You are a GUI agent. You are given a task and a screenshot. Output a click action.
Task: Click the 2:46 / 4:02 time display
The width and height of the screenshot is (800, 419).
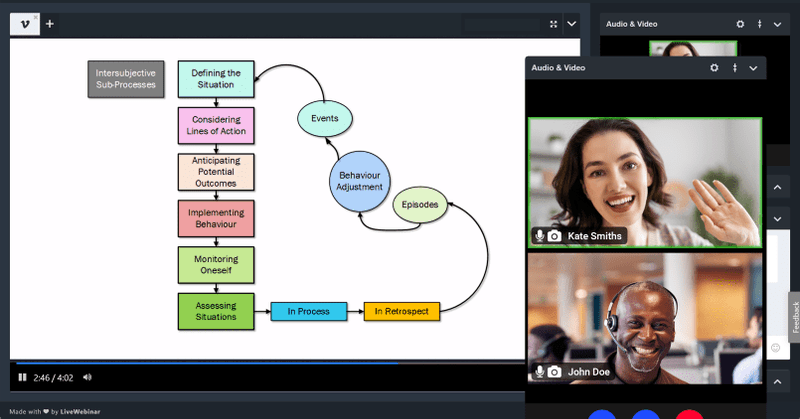54,378
